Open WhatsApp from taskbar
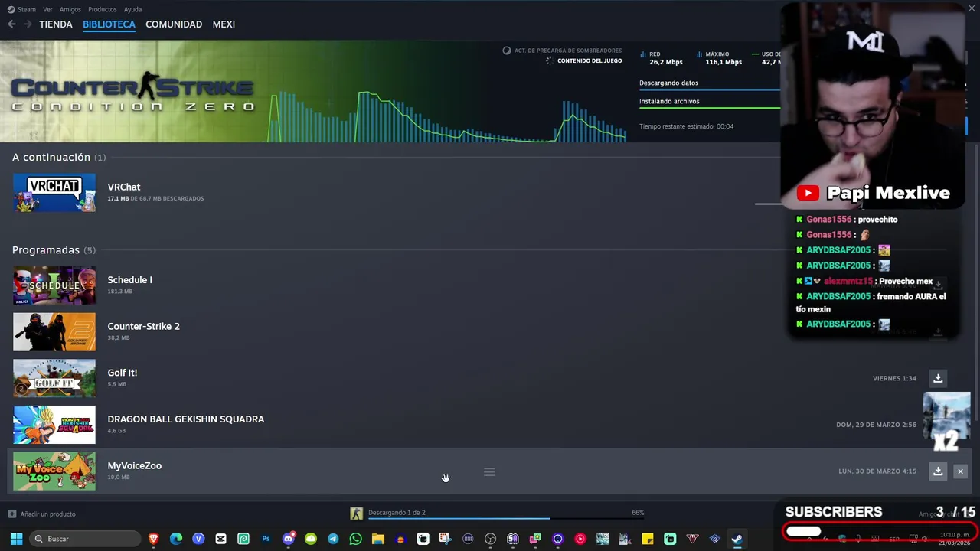The height and width of the screenshot is (551, 980). click(355, 539)
